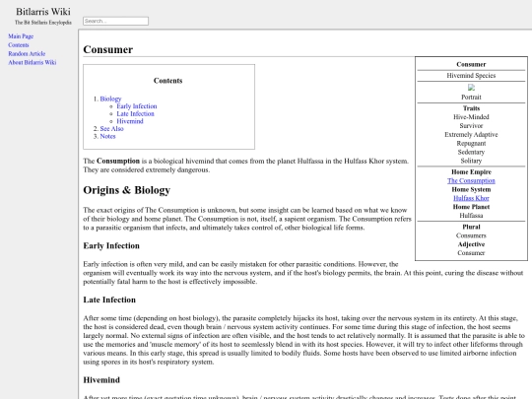Open the Contents sidebar link

pyautogui.click(x=19, y=45)
